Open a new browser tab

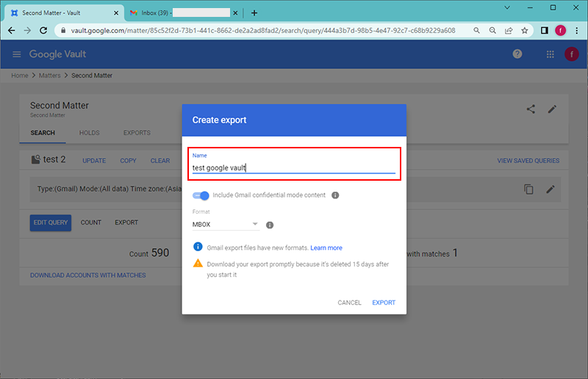click(x=254, y=13)
